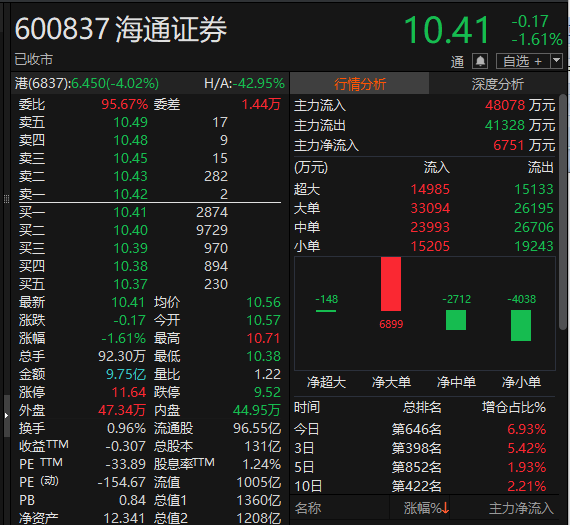The image size is (570, 525).
Task: Click the 10日 ranking 第422名
Action: tap(417, 486)
